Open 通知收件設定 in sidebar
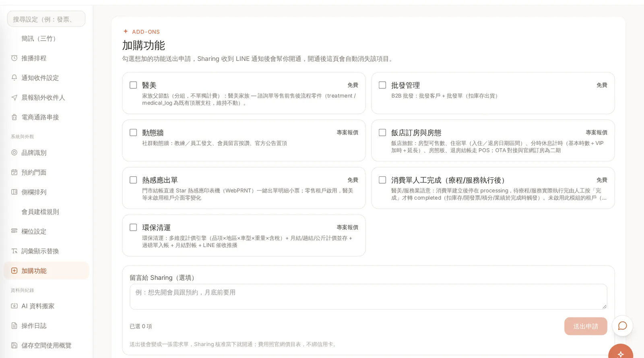Image resolution: width=644 pixels, height=358 pixels. (46, 78)
